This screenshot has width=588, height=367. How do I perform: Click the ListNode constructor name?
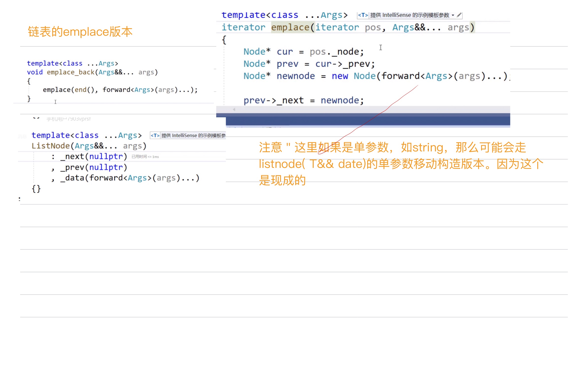[x=51, y=146]
